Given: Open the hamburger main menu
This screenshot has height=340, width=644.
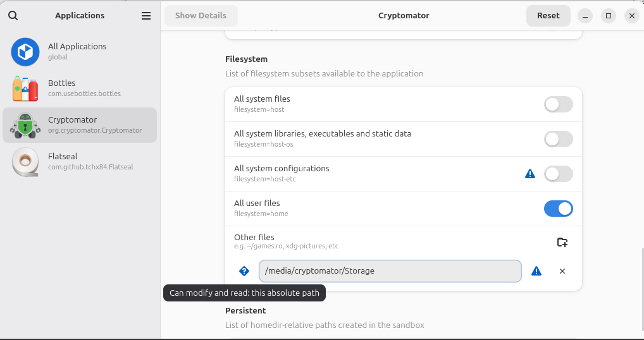Looking at the screenshot, I should tap(146, 16).
